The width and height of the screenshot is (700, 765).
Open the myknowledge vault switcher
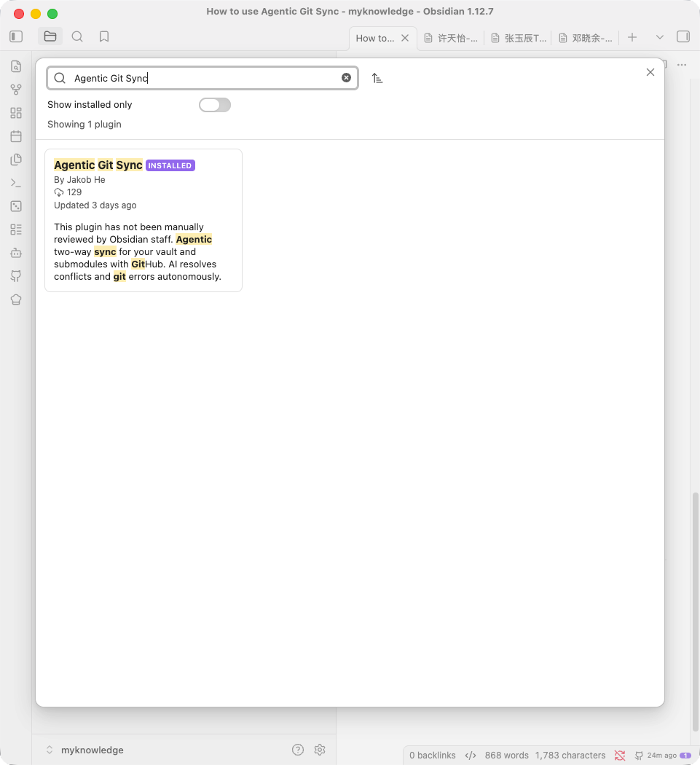pos(84,750)
